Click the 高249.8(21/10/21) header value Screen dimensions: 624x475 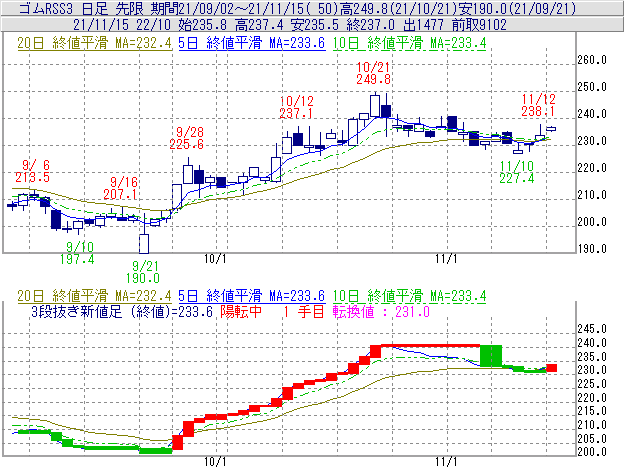[398, 8]
